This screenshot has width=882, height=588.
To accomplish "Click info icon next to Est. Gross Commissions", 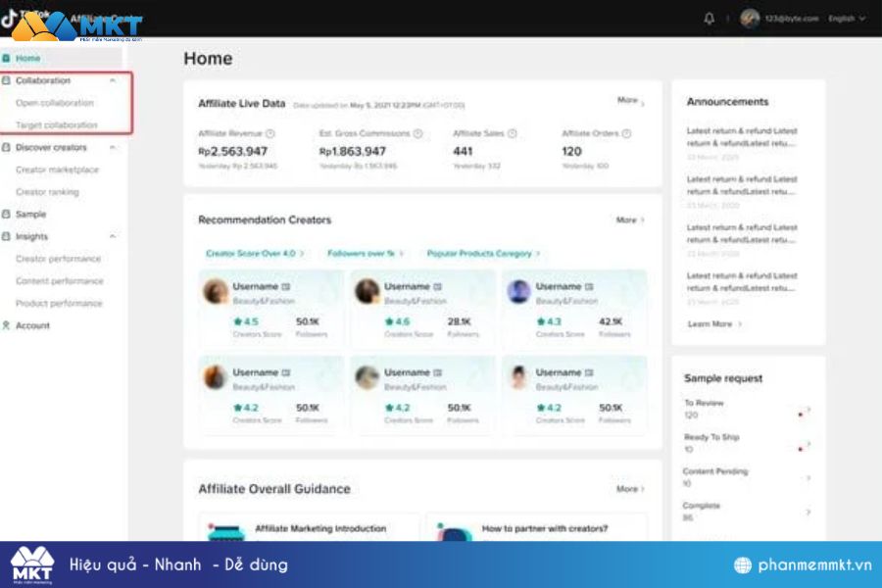I will click(417, 133).
